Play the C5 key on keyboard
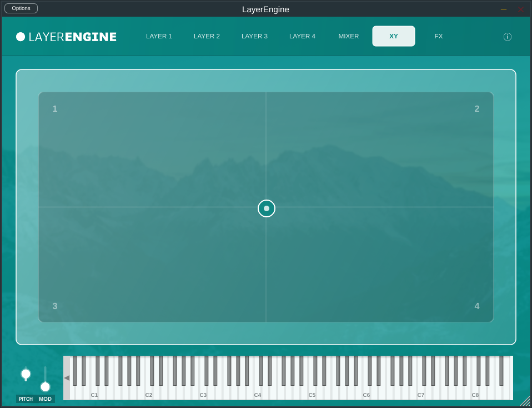532x408 pixels. [x=312, y=394]
